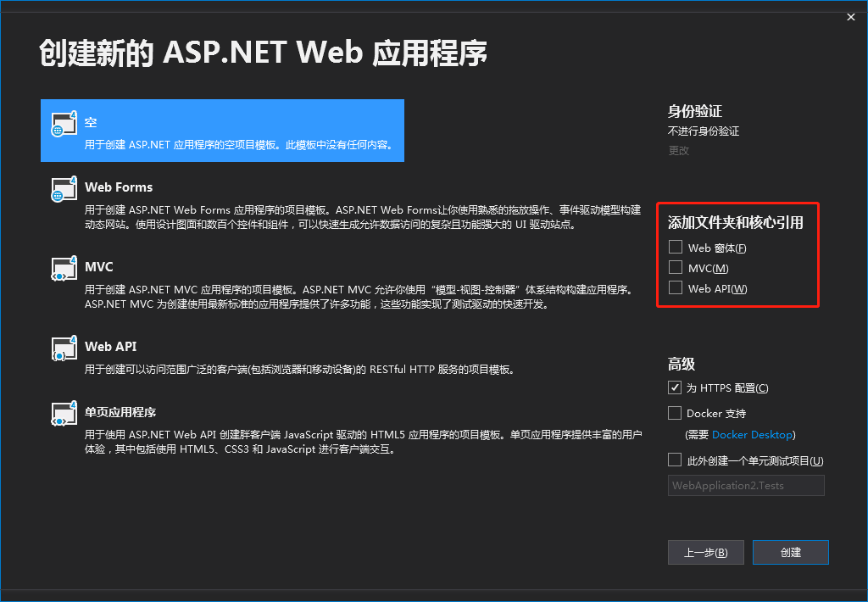Check the MVC(M) core reference checkbox
This screenshot has height=602, width=868.
tap(676, 267)
